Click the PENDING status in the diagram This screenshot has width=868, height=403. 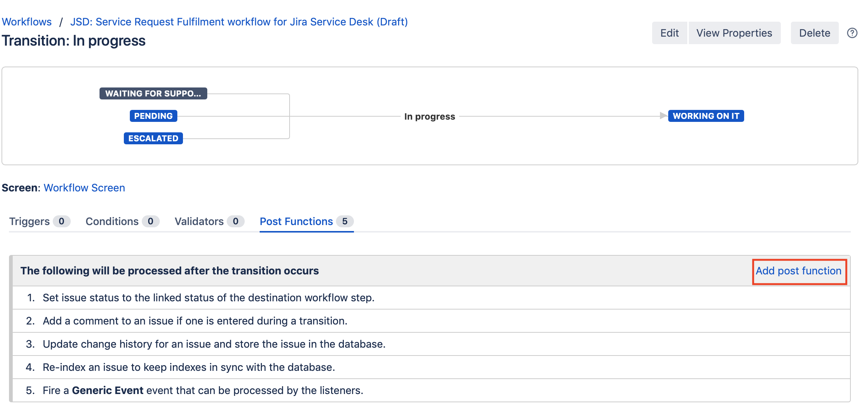(x=153, y=116)
